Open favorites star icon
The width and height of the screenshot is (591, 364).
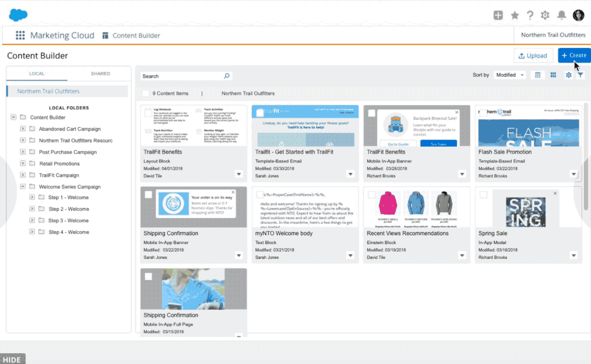pyautogui.click(x=515, y=15)
